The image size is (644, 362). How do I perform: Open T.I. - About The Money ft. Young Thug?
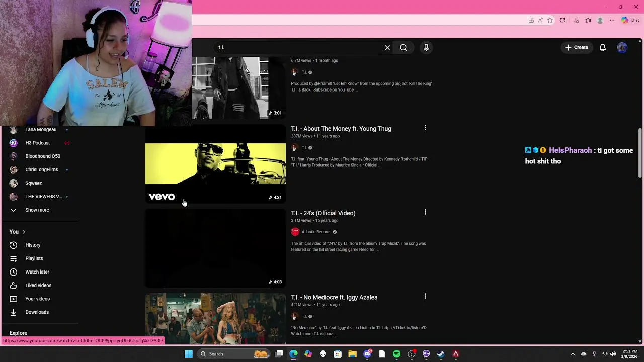(x=341, y=129)
